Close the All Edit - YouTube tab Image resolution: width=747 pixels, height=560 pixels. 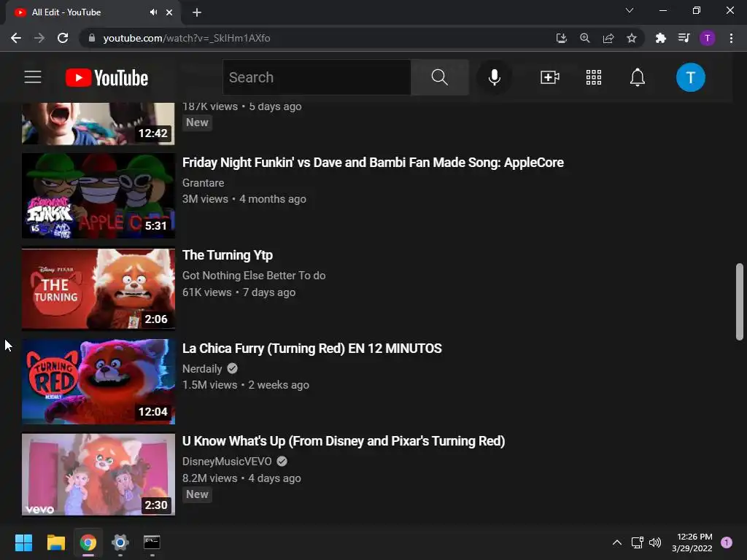click(x=169, y=12)
